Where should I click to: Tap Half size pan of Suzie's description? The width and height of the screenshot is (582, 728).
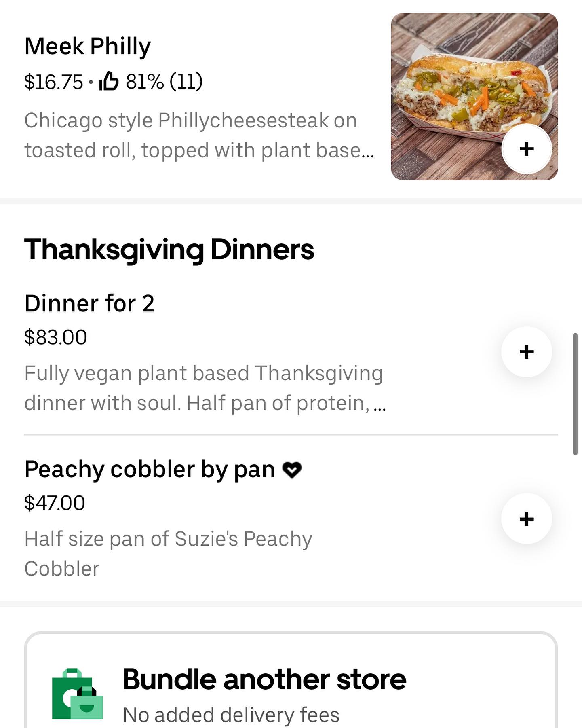coord(168,554)
